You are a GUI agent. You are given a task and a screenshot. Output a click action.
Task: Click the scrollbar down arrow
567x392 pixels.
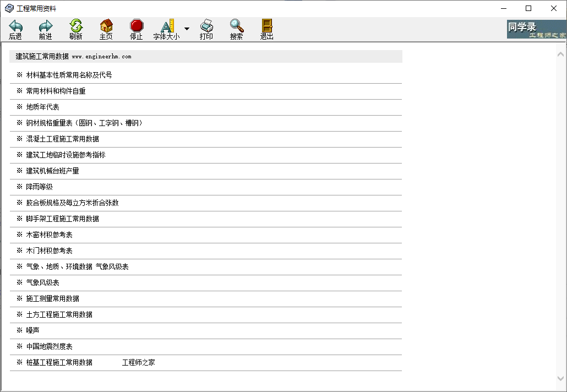(x=560, y=379)
